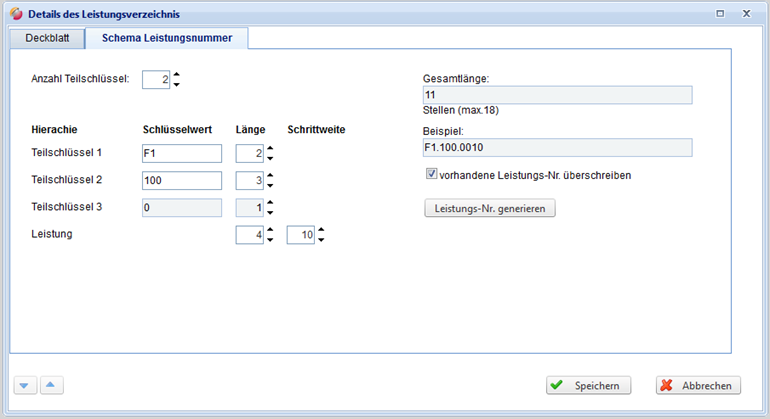
Task: Click the application icon in title bar
Action: [x=14, y=14]
